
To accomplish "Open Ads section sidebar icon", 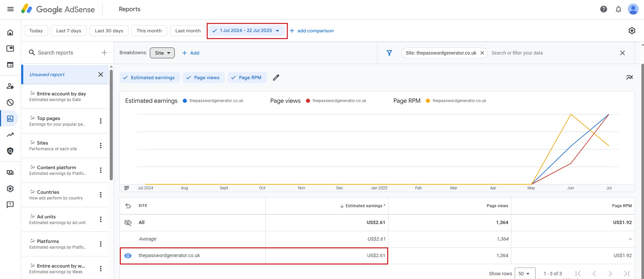I will tap(10, 49).
